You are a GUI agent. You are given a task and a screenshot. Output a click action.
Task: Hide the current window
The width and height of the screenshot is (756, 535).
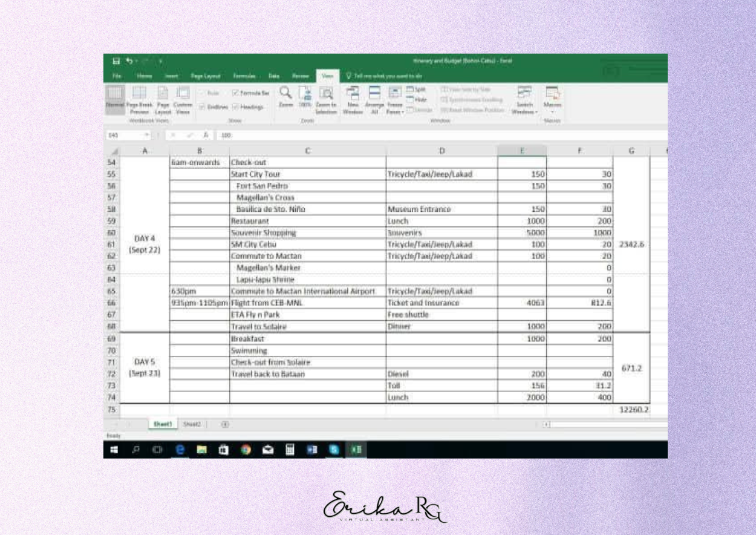[x=416, y=99]
